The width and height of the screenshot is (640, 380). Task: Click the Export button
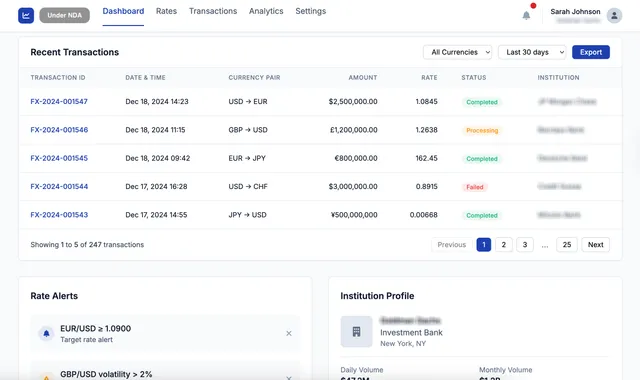tap(591, 52)
